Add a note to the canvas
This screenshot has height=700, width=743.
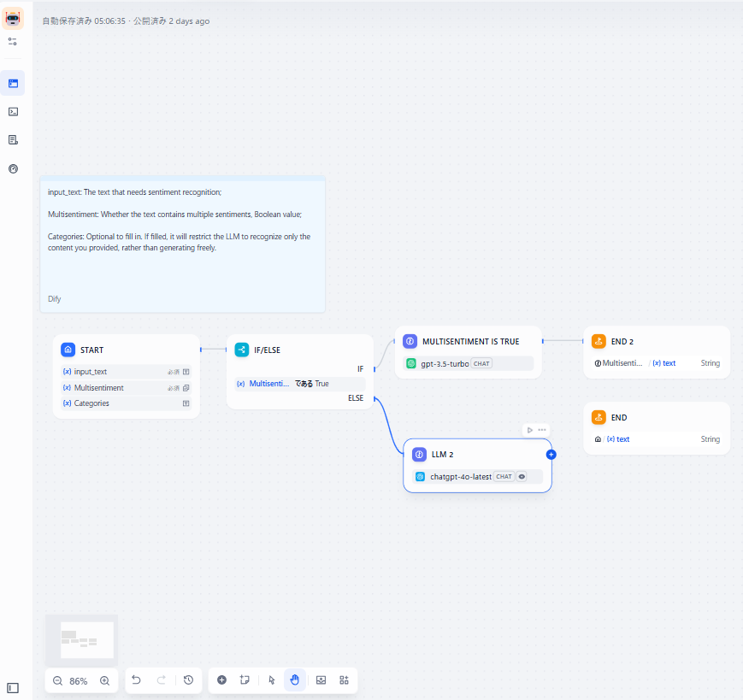tap(245, 680)
